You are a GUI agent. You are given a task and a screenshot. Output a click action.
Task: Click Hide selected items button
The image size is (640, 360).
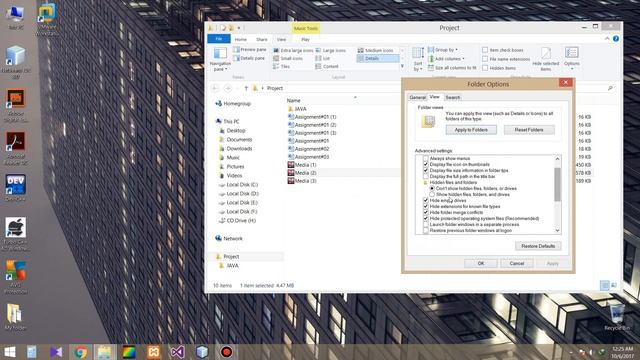[x=546, y=59]
